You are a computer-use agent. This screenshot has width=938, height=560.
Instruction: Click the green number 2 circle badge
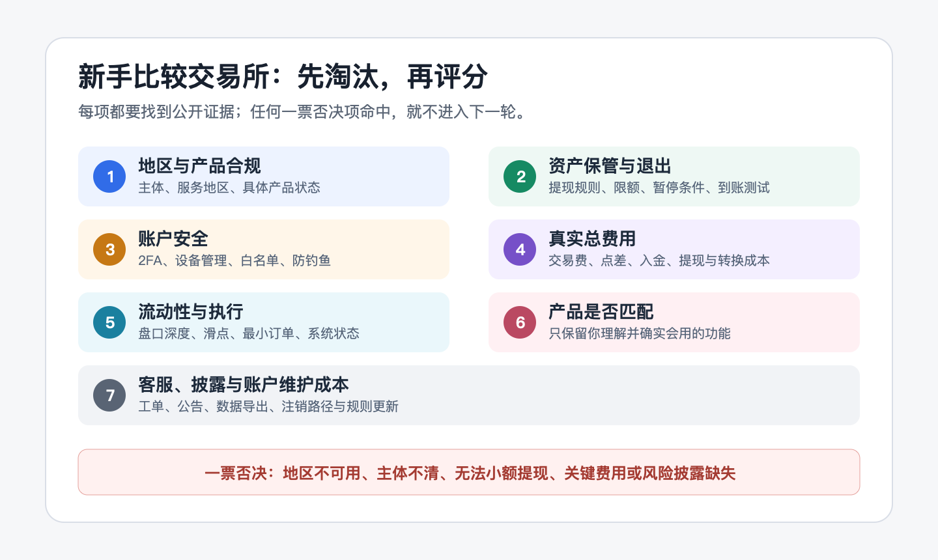[520, 176]
